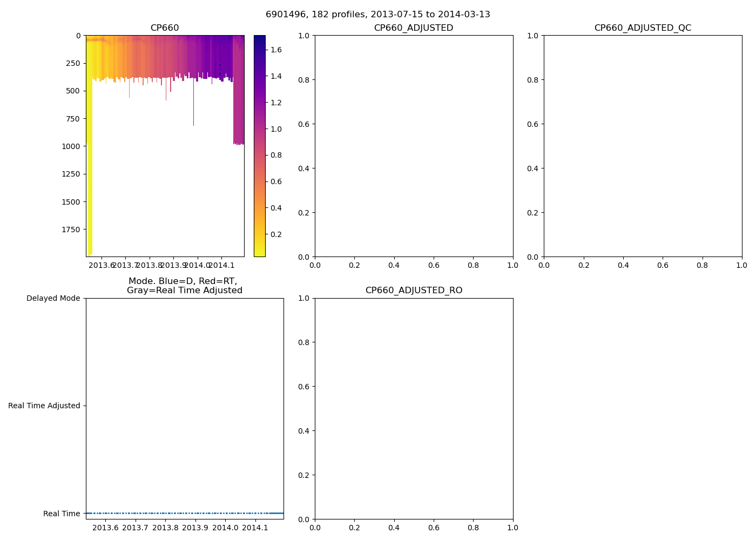The height and width of the screenshot is (540, 756).
Task: Click inside the empty CP660_ADJUSTED_RO axes
Action: pos(413,408)
